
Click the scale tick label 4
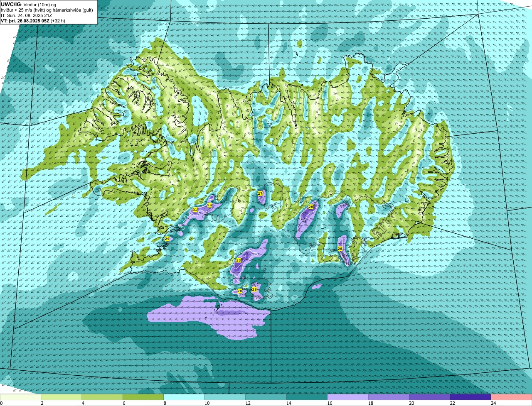[82, 403]
